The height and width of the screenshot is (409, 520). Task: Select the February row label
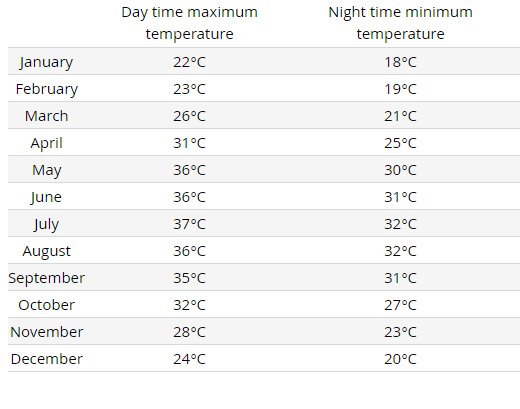[x=47, y=89]
